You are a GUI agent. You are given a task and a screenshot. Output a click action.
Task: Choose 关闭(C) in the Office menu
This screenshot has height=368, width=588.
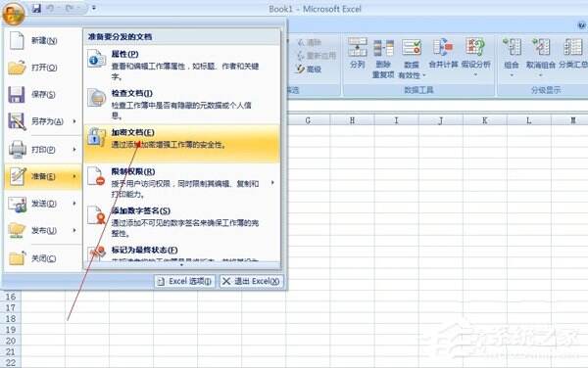point(43,258)
